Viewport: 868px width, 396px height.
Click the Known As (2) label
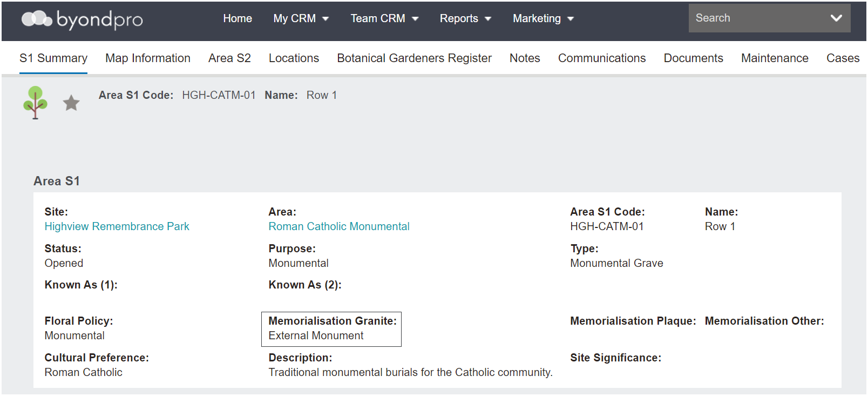305,285
